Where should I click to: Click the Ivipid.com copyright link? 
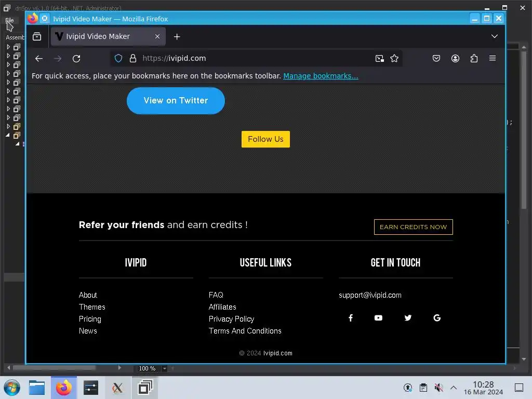click(278, 353)
